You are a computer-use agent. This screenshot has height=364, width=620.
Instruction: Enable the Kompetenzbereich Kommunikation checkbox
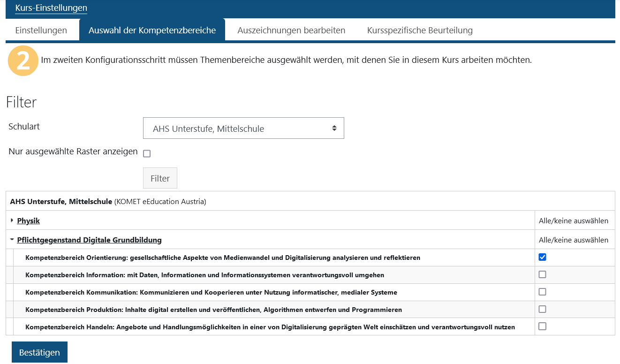pyautogui.click(x=543, y=291)
